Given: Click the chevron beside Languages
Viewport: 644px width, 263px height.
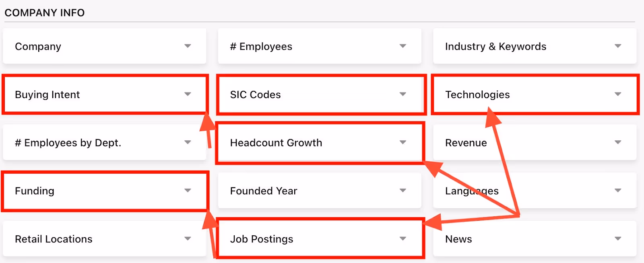Looking at the screenshot, I should 618,190.
